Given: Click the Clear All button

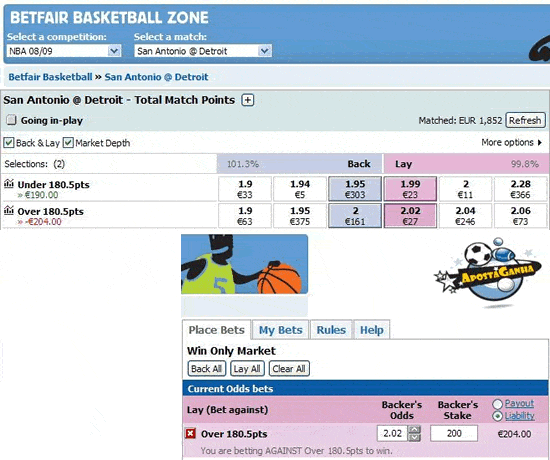Looking at the screenshot, I should pyautogui.click(x=289, y=369).
